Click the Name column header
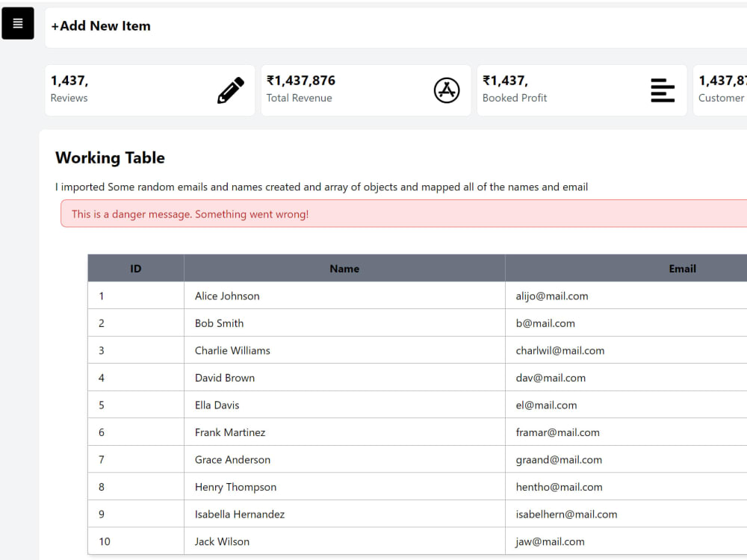747x560 pixels. [344, 268]
